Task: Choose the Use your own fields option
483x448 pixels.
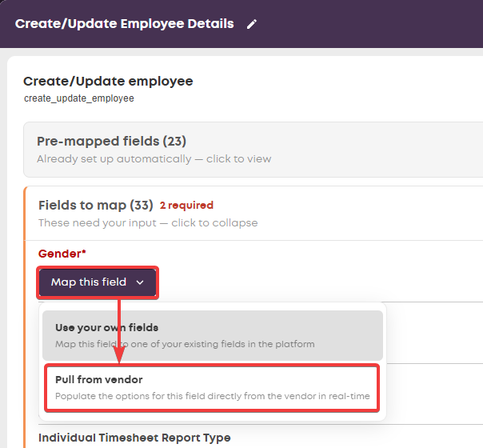Action: pyautogui.click(x=213, y=335)
